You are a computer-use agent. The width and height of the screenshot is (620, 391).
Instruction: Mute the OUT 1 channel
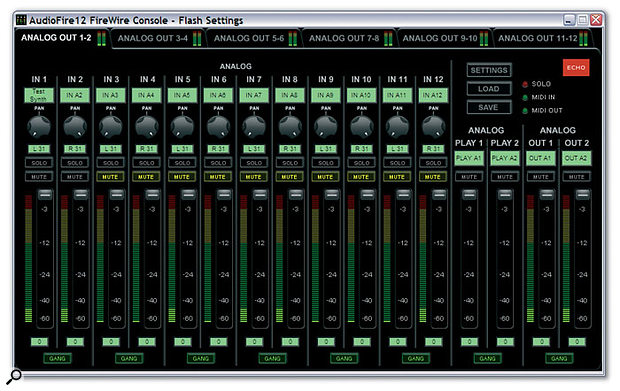pos(541,177)
